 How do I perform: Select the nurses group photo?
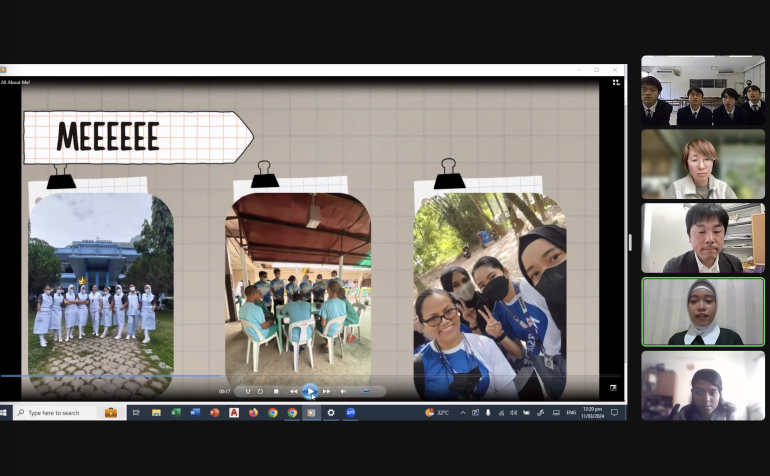click(x=101, y=296)
